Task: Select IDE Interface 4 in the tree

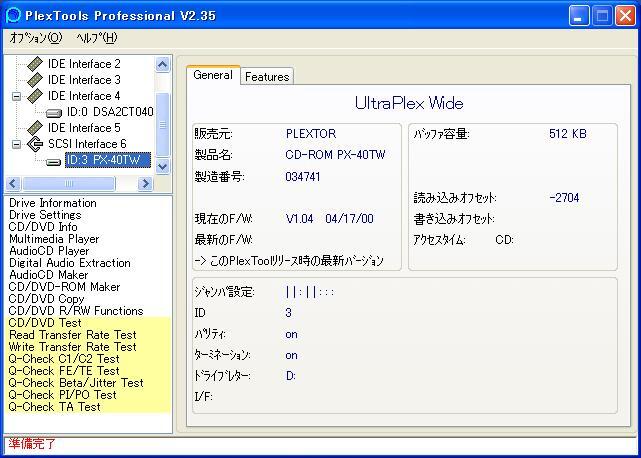Action: tap(84, 96)
